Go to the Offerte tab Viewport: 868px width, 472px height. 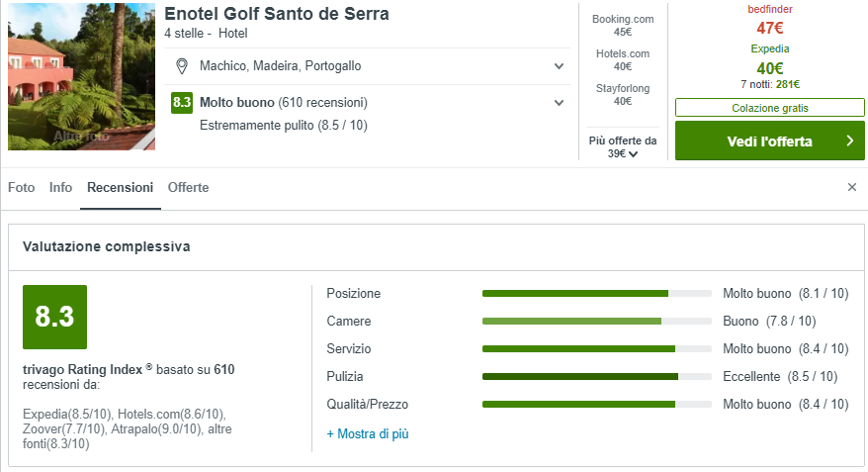(188, 187)
